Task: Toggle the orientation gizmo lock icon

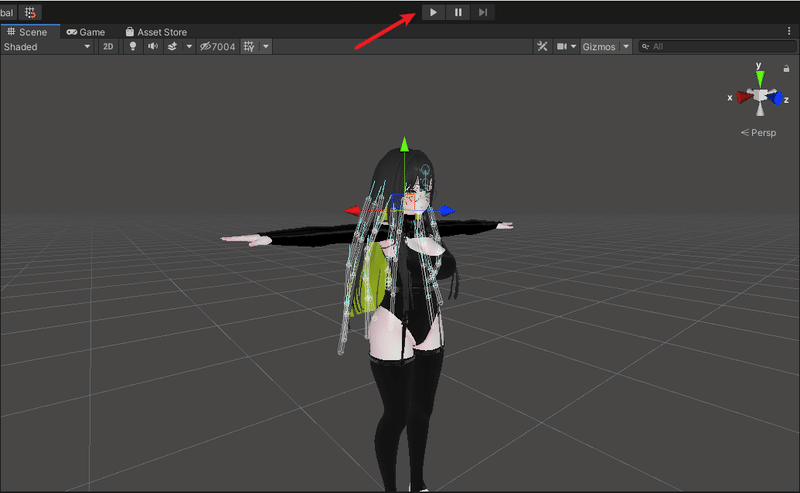Action: [x=786, y=68]
